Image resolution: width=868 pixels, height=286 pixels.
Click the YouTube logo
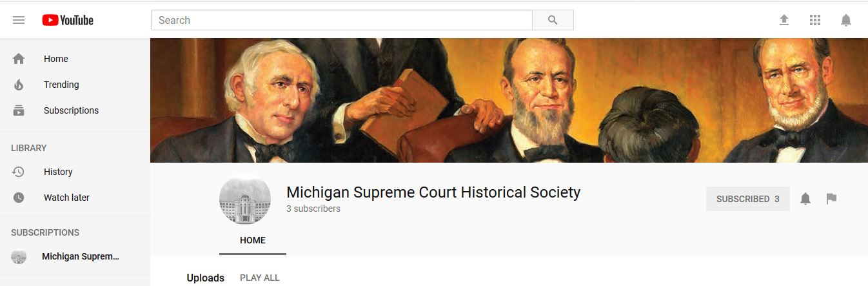coord(68,20)
